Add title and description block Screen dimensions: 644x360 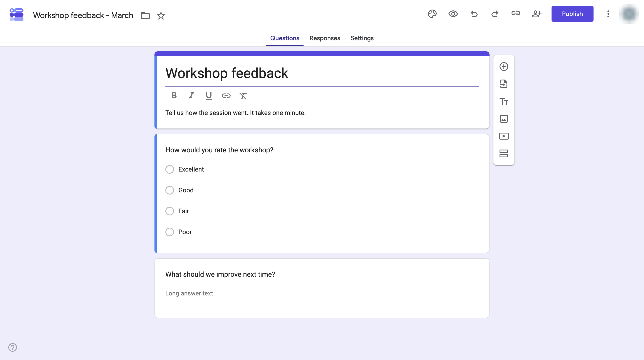pyautogui.click(x=504, y=102)
